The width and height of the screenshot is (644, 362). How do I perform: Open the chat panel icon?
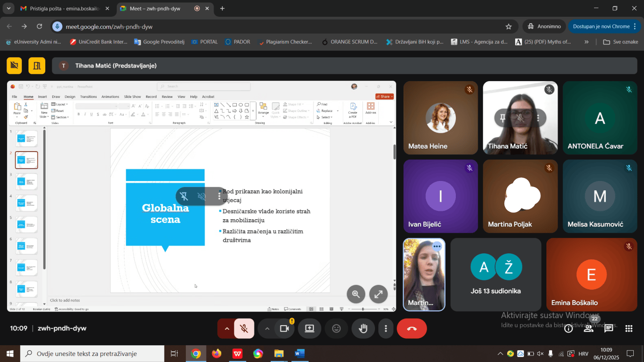coord(609,328)
